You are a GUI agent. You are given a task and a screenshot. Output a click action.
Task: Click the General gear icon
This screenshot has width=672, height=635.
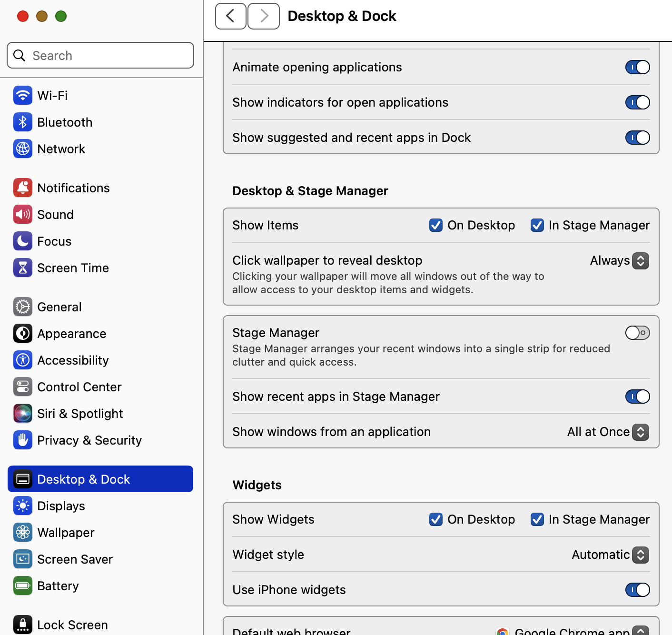[x=23, y=307]
